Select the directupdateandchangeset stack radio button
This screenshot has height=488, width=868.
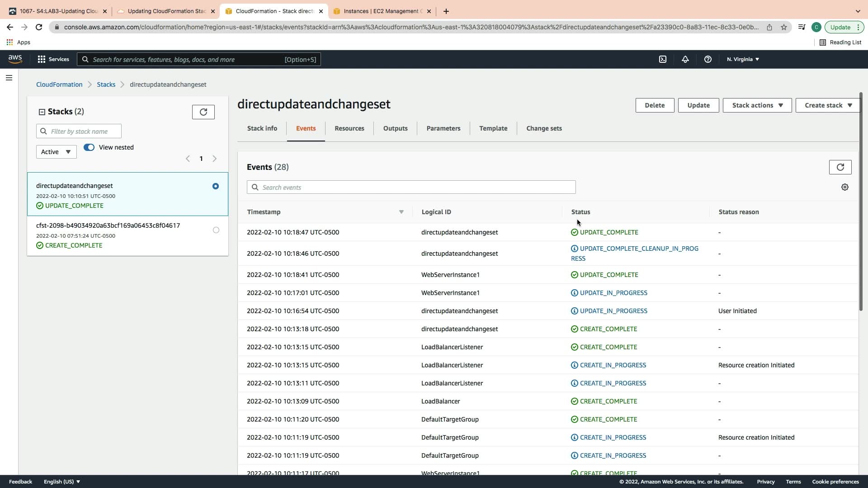(x=216, y=186)
